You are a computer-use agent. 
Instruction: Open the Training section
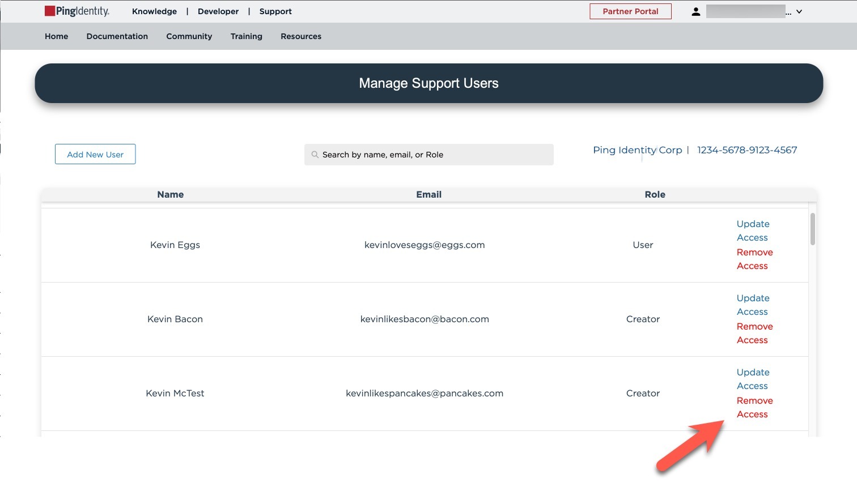tap(247, 36)
